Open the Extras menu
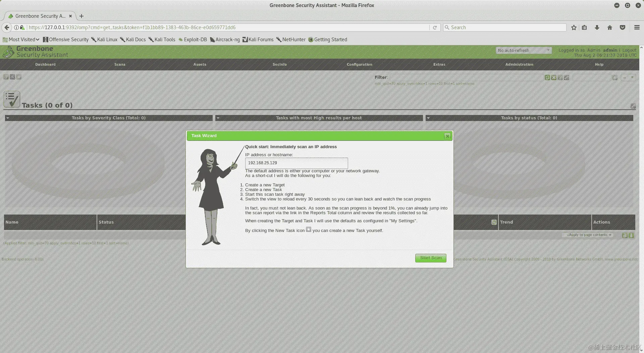The height and width of the screenshot is (353, 644). (439, 64)
